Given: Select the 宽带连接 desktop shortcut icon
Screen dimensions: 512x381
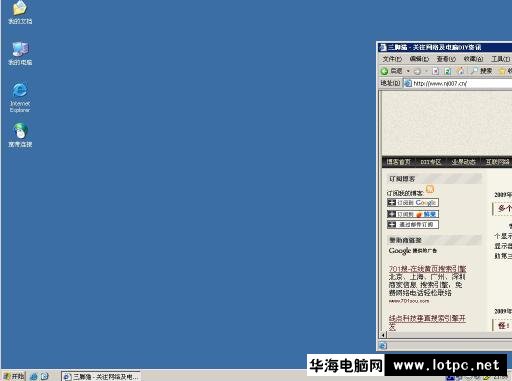Looking at the screenshot, I should (x=20, y=135).
